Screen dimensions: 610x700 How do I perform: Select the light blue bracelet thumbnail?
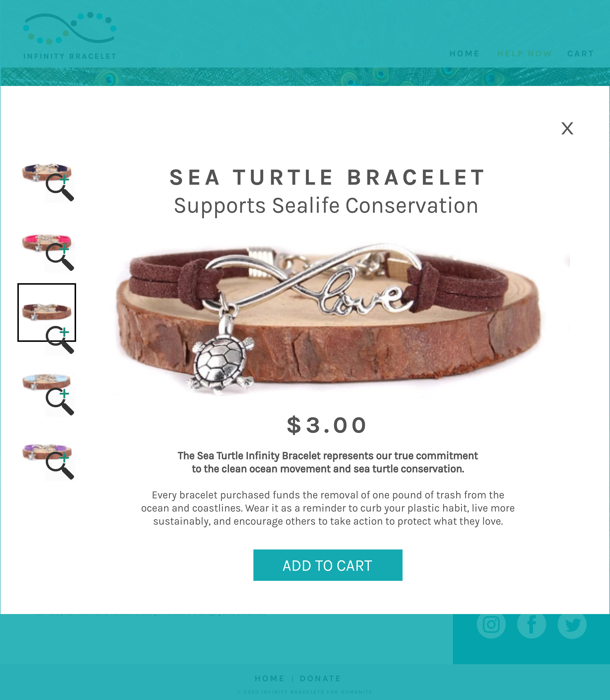point(47,382)
